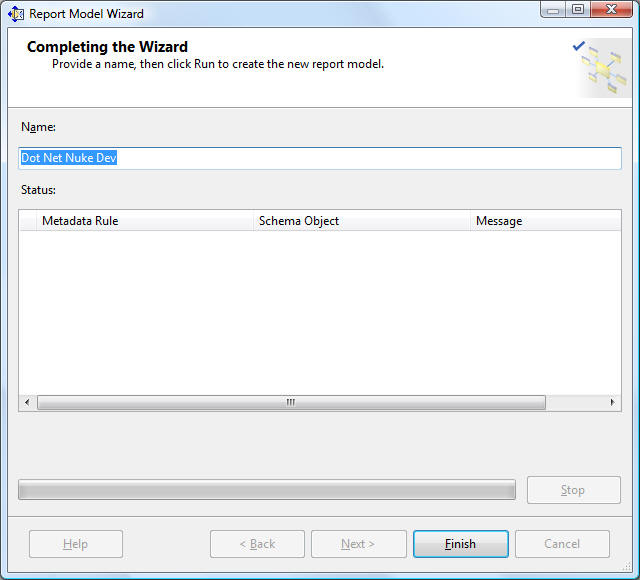Select the Metadata Rule column header
The height and width of the screenshot is (580, 640).
[145, 221]
